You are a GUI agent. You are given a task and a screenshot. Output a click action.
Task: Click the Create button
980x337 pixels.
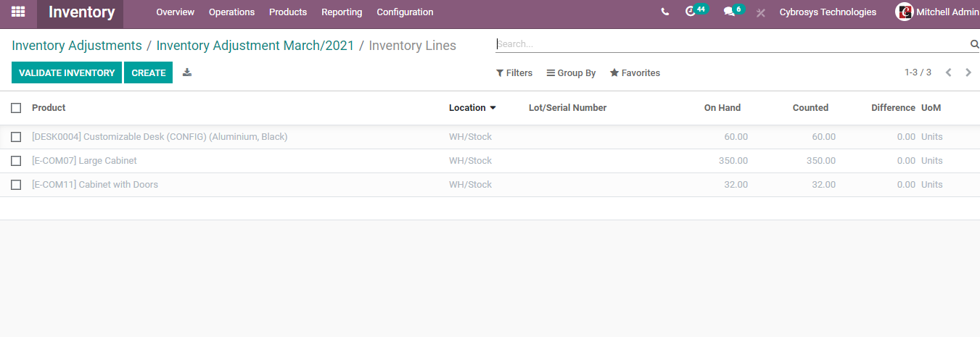pyautogui.click(x=149, y=72)
